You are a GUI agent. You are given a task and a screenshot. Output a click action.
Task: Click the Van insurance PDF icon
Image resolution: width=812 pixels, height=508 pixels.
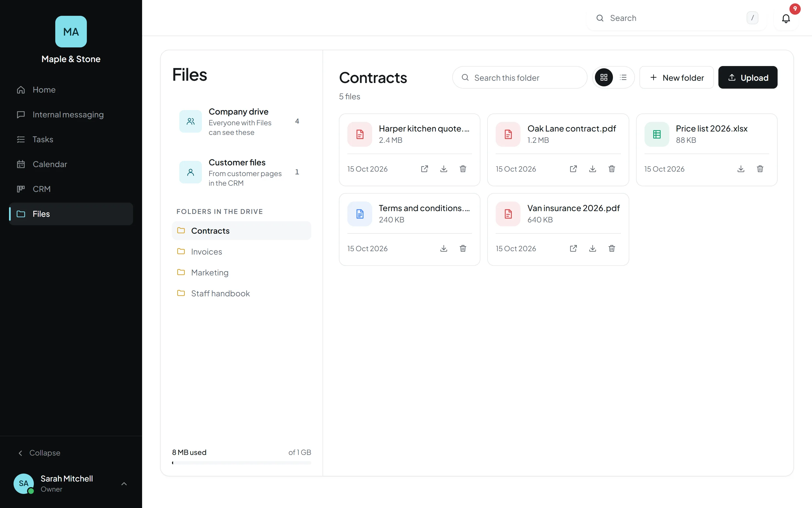508,214
